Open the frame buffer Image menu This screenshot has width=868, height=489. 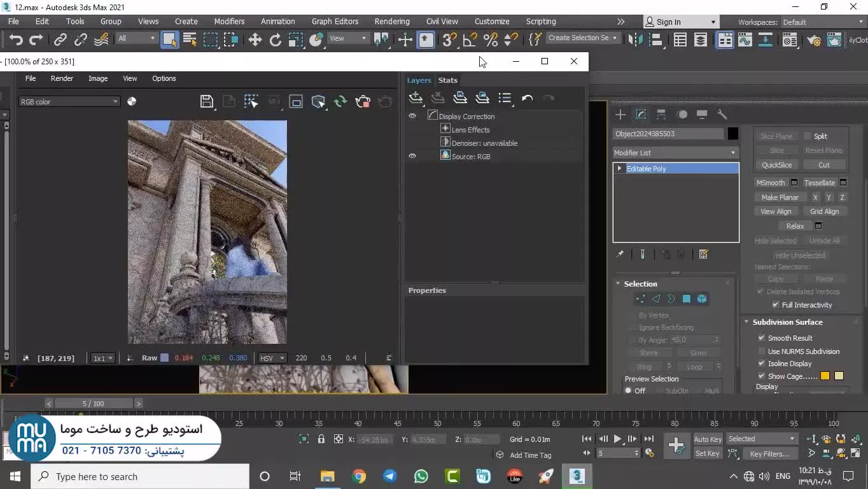pos(97,78)
